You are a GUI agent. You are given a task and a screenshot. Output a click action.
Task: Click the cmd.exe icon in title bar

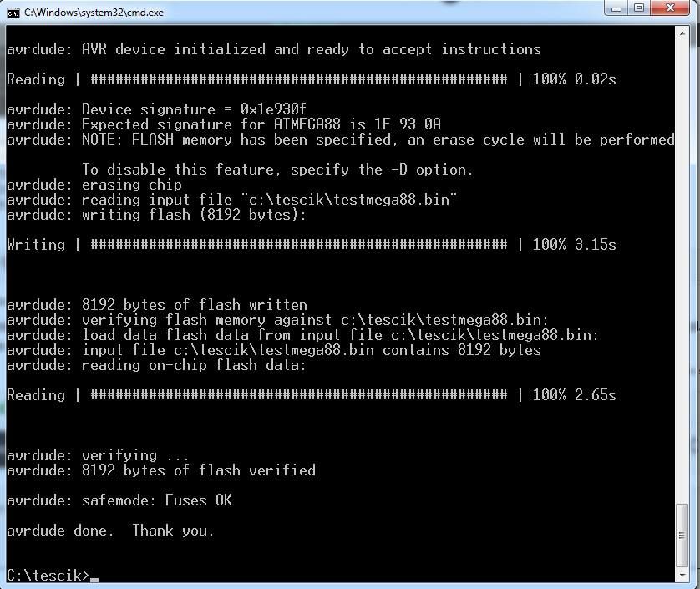click(x=13, y=13)
